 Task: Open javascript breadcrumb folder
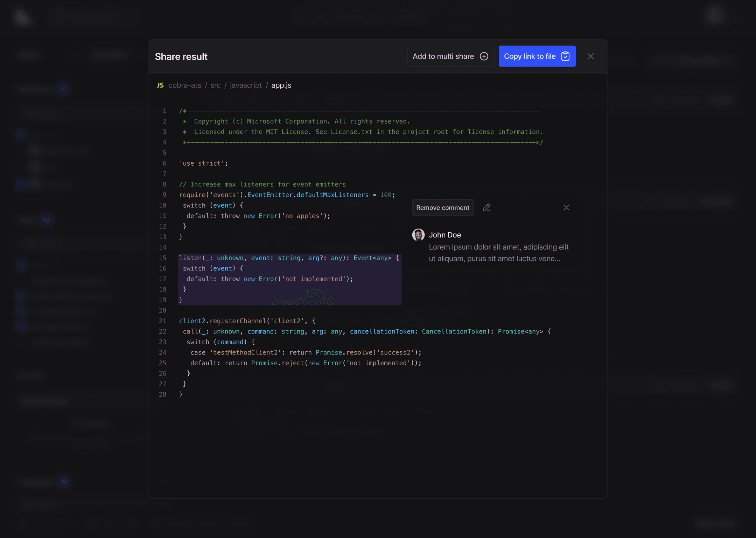(246, 85)
